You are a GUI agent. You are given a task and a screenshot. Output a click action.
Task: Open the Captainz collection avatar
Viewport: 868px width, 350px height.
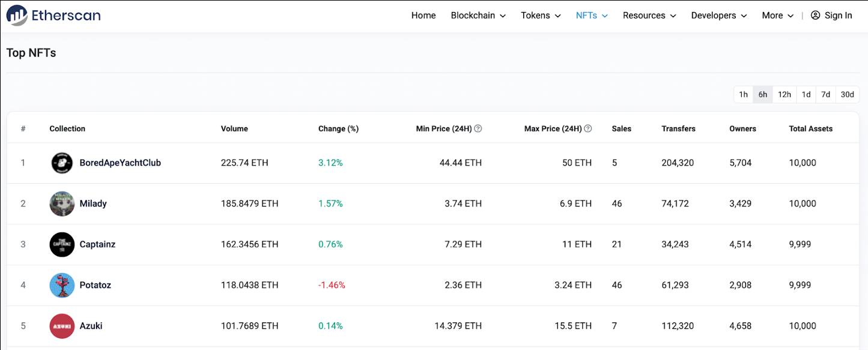pos(62,244)
